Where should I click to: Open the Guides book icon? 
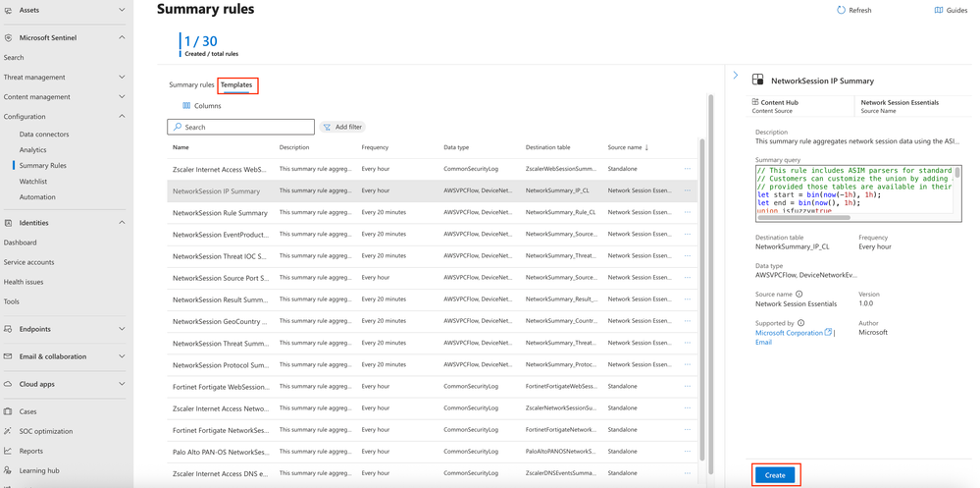click(938, 10)
